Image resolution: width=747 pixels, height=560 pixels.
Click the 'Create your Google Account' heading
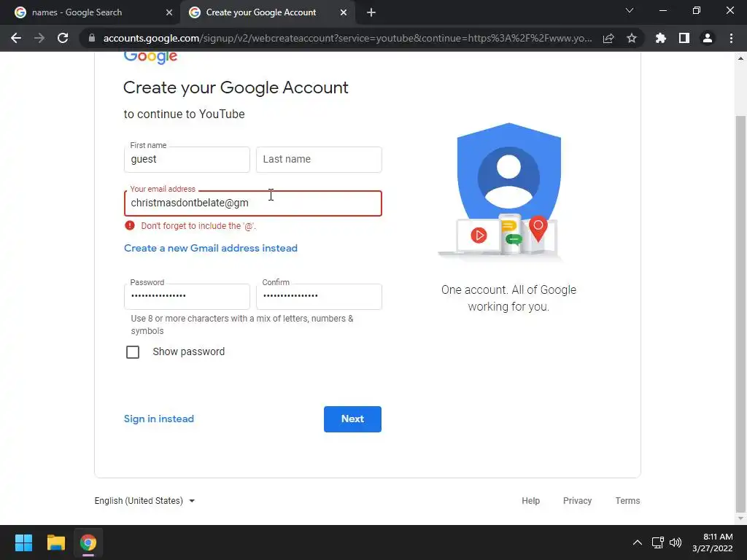click(x=236, y=87)
